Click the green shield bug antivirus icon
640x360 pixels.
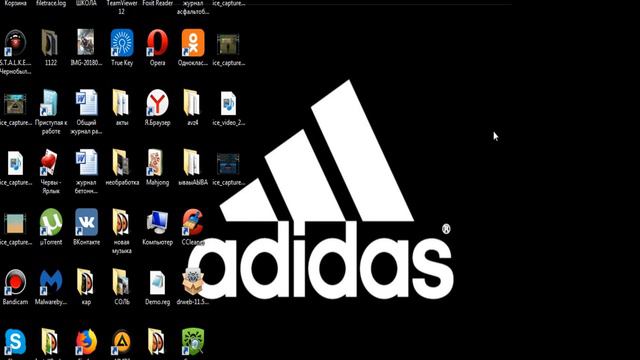pyautogui.click(x=193, y=342)
